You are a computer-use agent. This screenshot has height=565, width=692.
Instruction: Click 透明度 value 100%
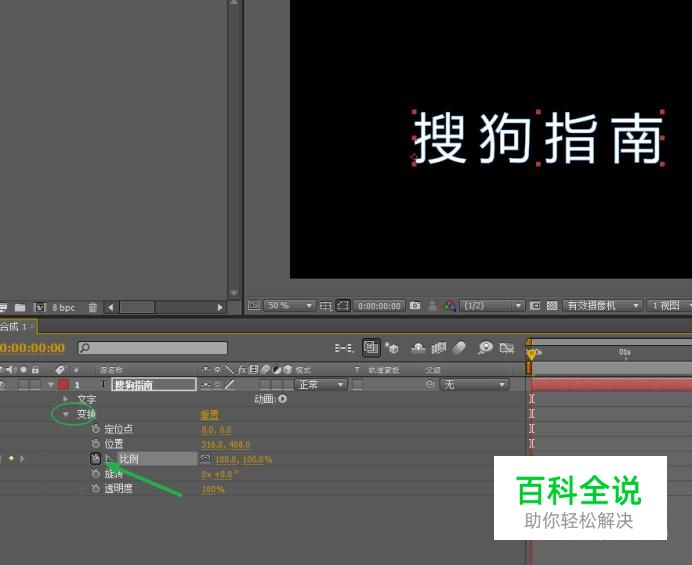(213, 490)
